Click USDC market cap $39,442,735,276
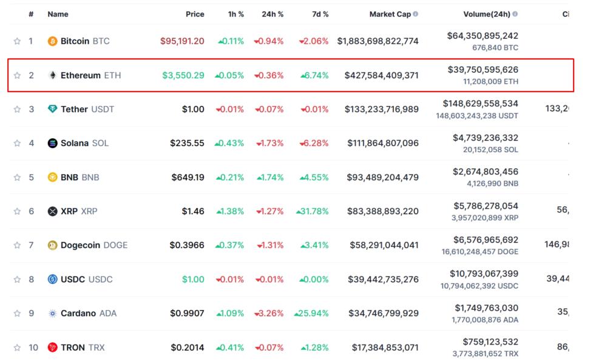 pos(384,279)
